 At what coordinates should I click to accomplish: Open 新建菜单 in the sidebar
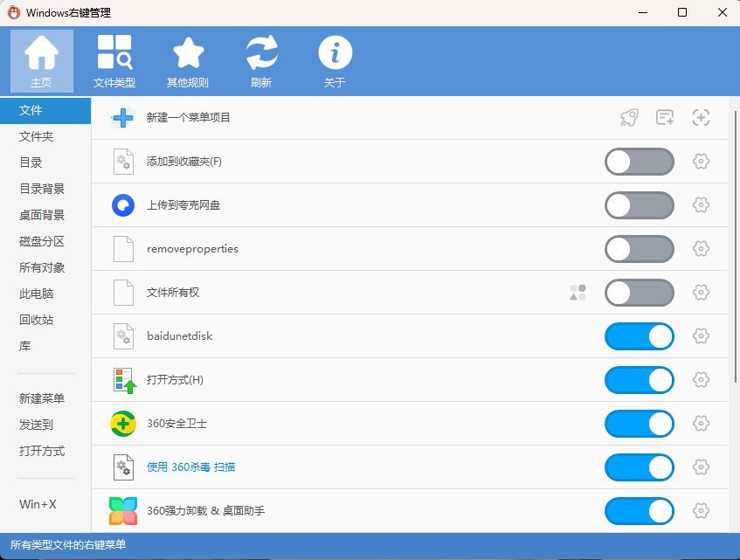(x=45, y=398)
